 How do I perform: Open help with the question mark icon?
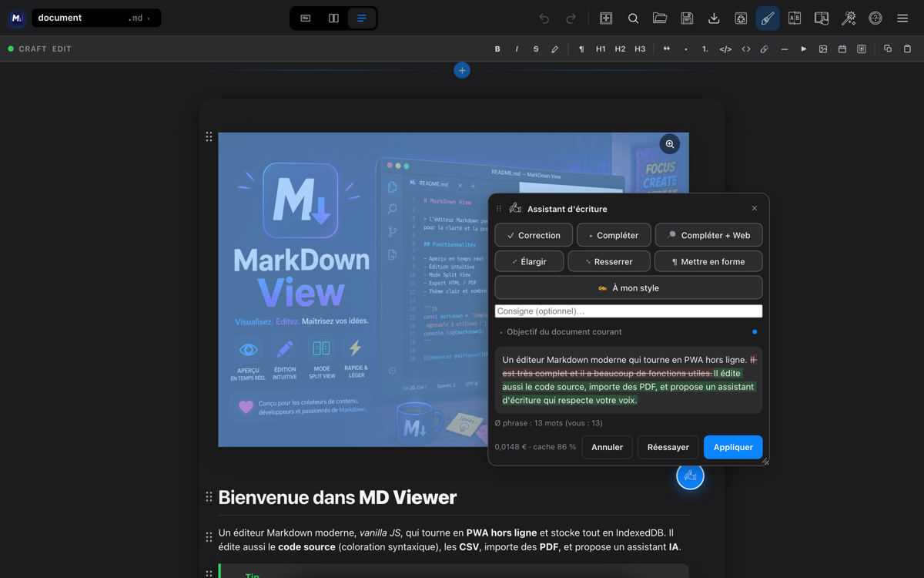click(875, 18)
